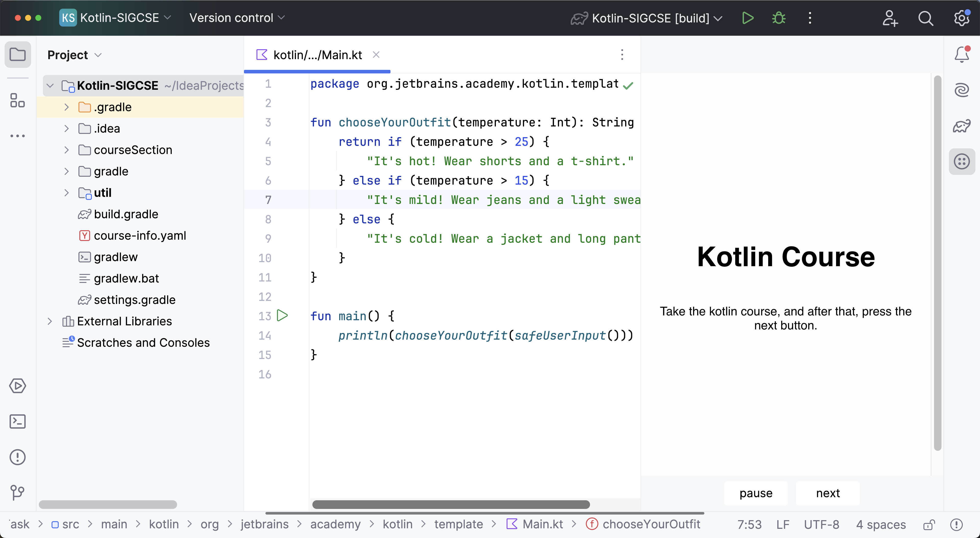Click the green inspection checkmark in editor

point(628,86)
